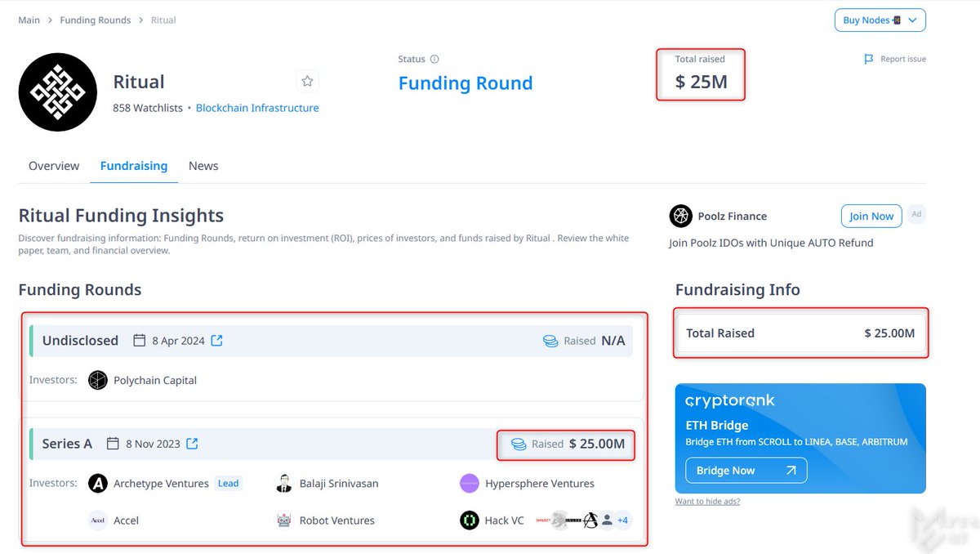Open external link for 8 Apr 2024 round
This screenshot has height=554, width=980.
(216, 341)
